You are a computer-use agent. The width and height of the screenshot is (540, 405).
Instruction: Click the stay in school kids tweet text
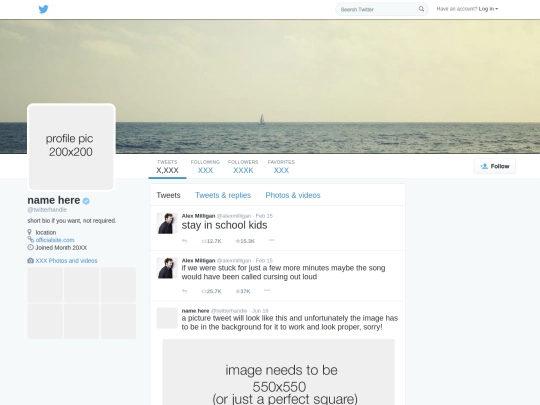click(224, 225)
